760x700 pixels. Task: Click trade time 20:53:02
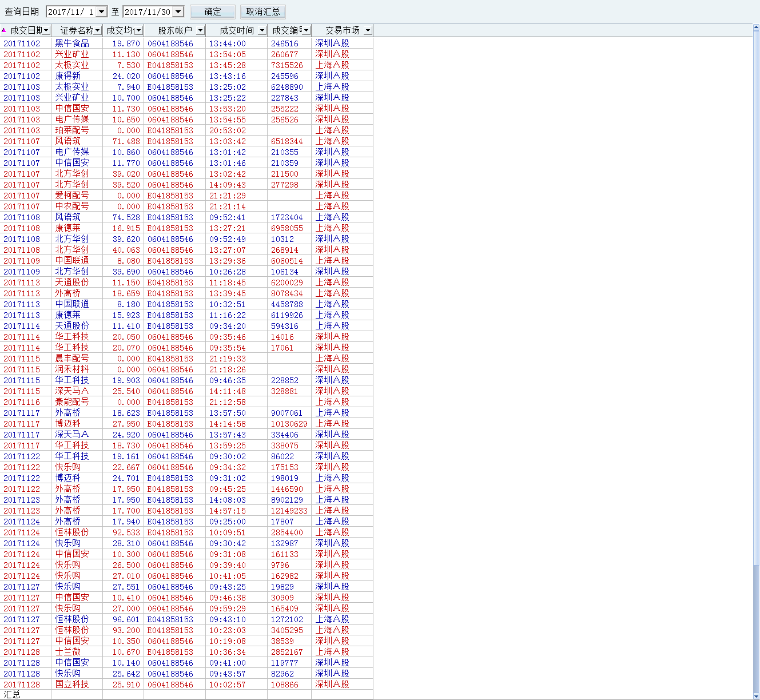227,130
